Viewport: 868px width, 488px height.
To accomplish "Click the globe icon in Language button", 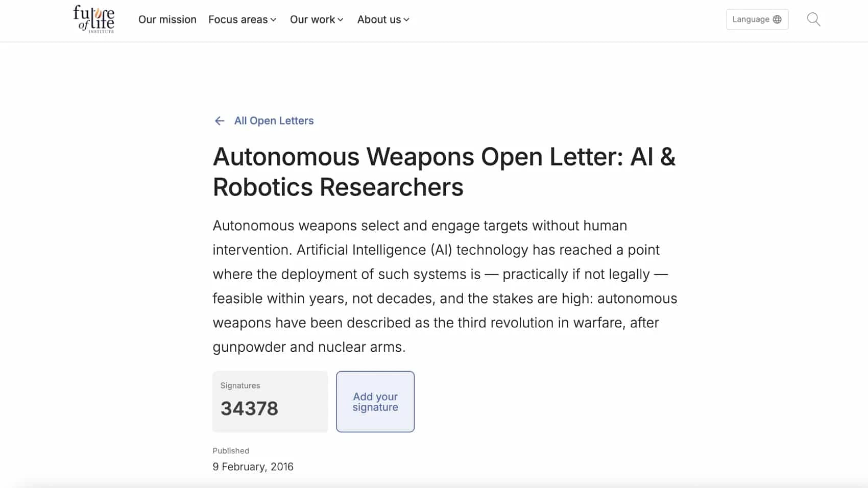I will click(777, 19).
